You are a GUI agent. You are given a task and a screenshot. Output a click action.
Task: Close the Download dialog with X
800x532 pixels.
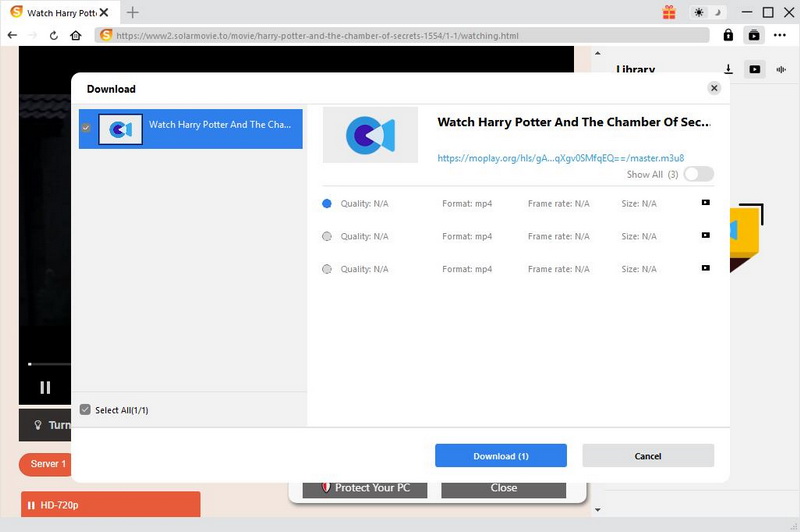(714, 88)
